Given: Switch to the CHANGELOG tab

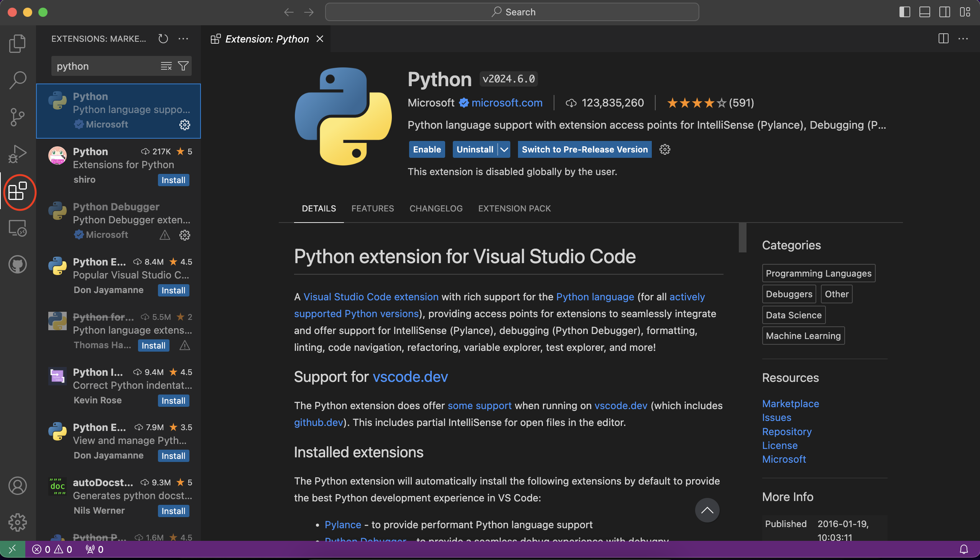Looking at the screenshot, I should coord(436,208).
